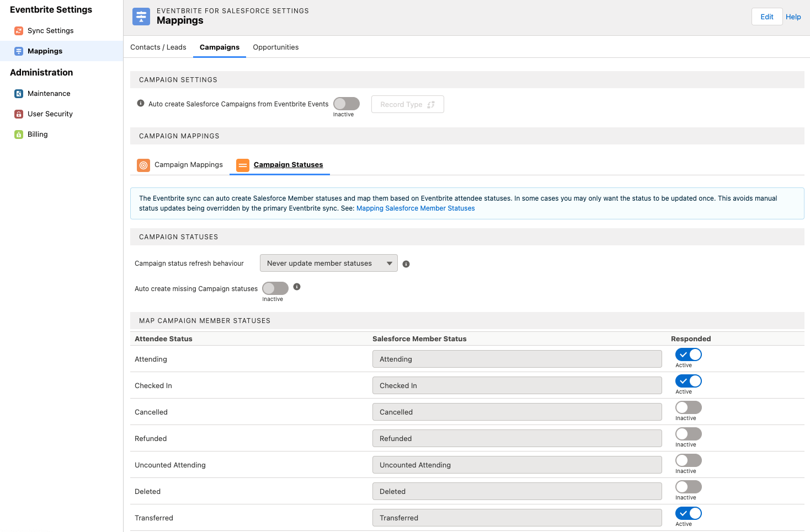Toggle Auto create missing Campaign statuses switch
Image resolution: width=810 pixels, height=532 pixels.
pos(275,288)
